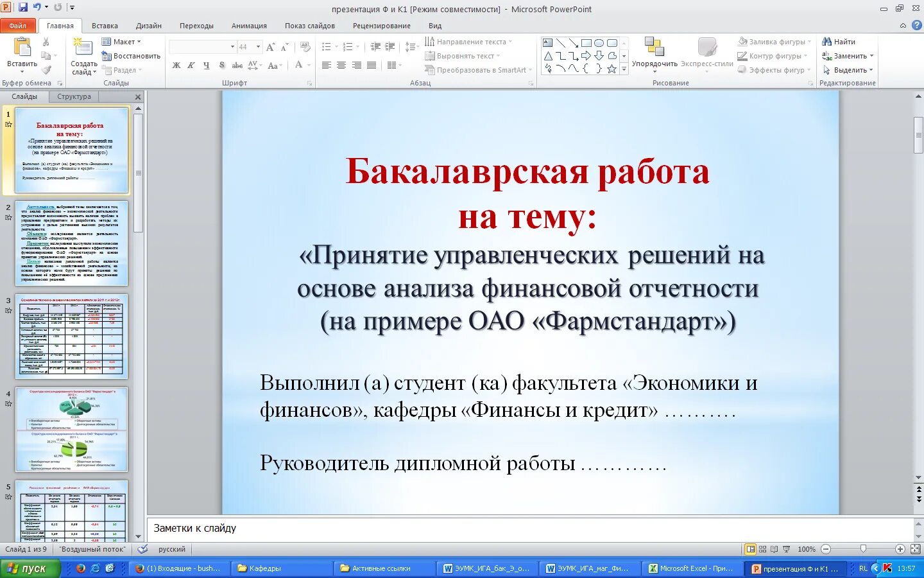Open the Кафедры folder in taskbar
The image size is (924, 578).
pos(282,568)
